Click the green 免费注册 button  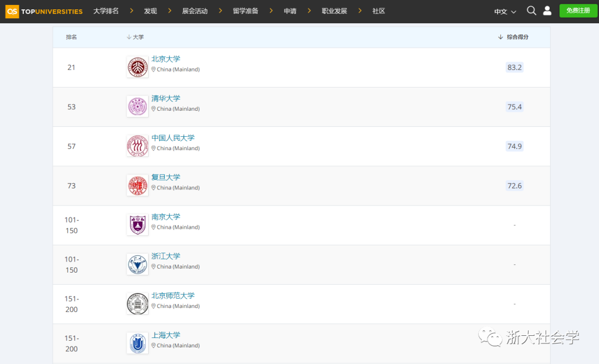point(578,11)
